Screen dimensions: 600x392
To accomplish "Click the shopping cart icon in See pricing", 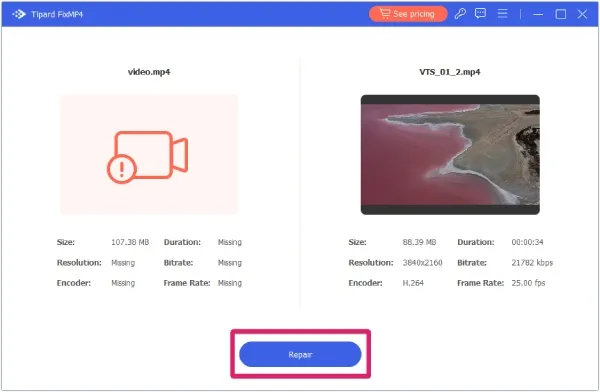I will tap(385, 13).
